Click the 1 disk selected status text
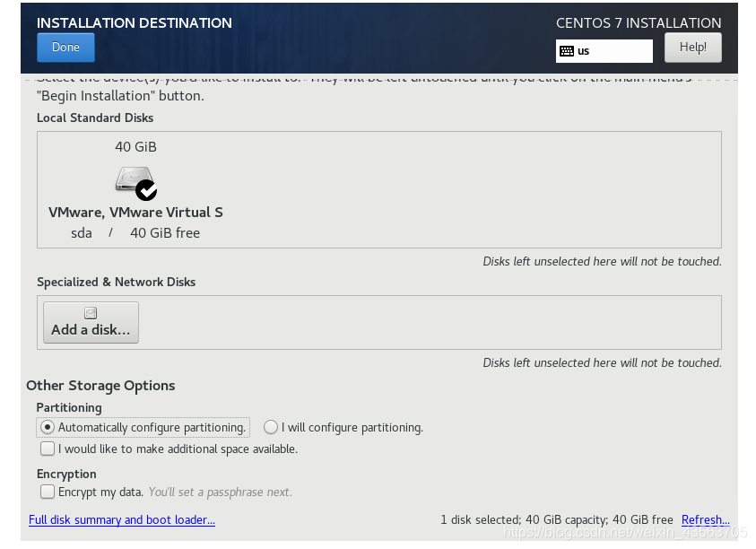 click(x=557, y=520)
